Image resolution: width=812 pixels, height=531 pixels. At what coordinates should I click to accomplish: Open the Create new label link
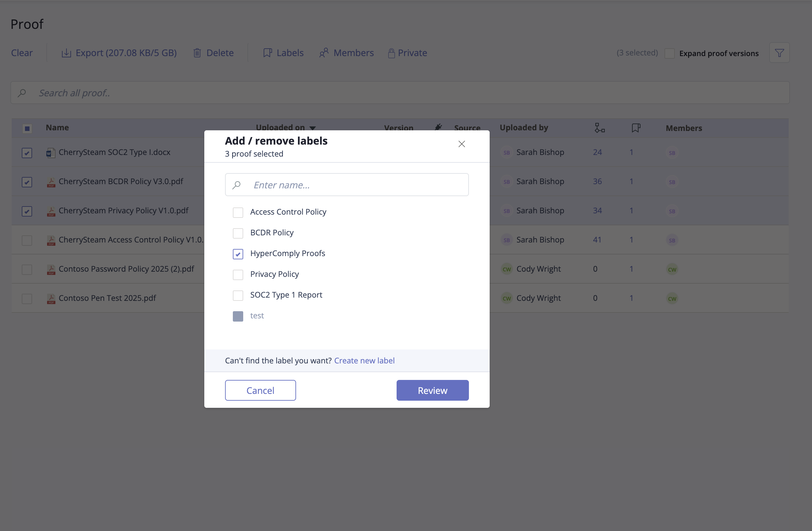coord(364,360)
